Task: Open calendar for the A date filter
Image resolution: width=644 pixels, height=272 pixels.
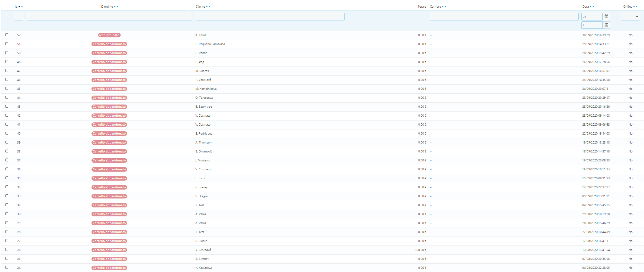Action: coord(606,25)
